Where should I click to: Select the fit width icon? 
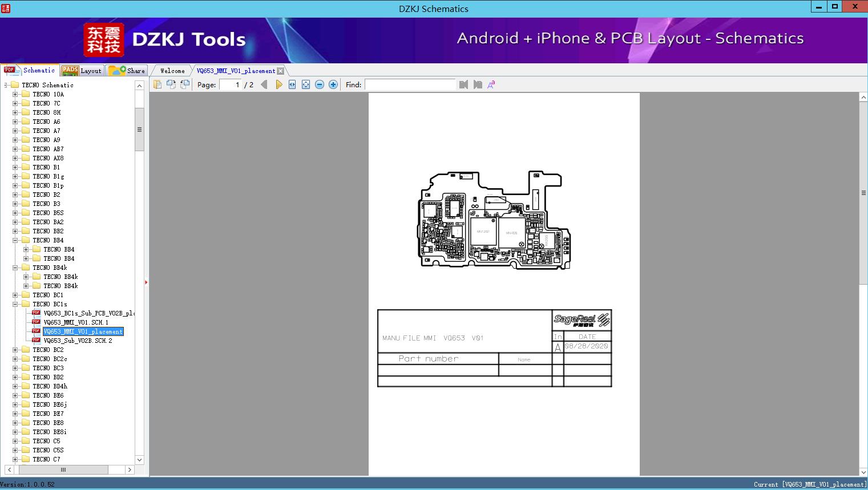pos(292,84)
